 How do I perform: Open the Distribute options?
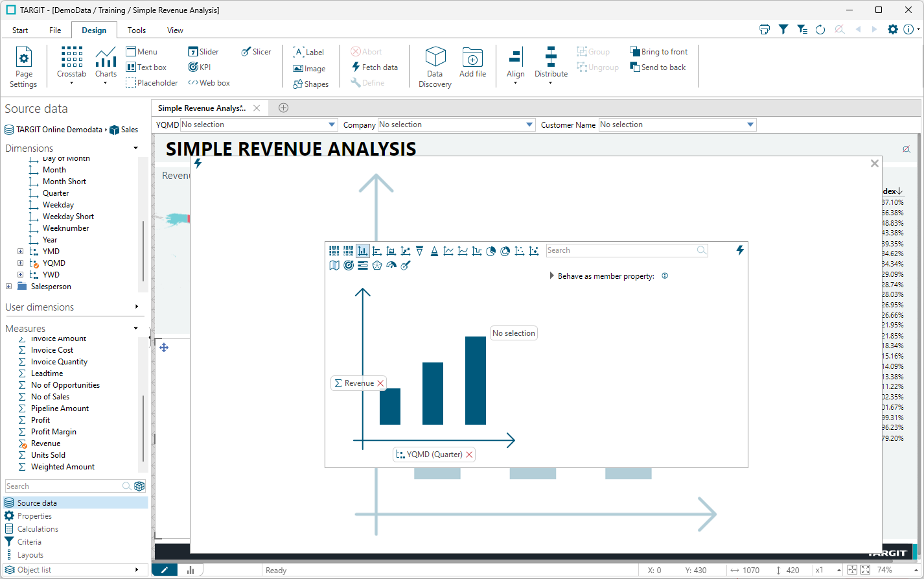551,65
